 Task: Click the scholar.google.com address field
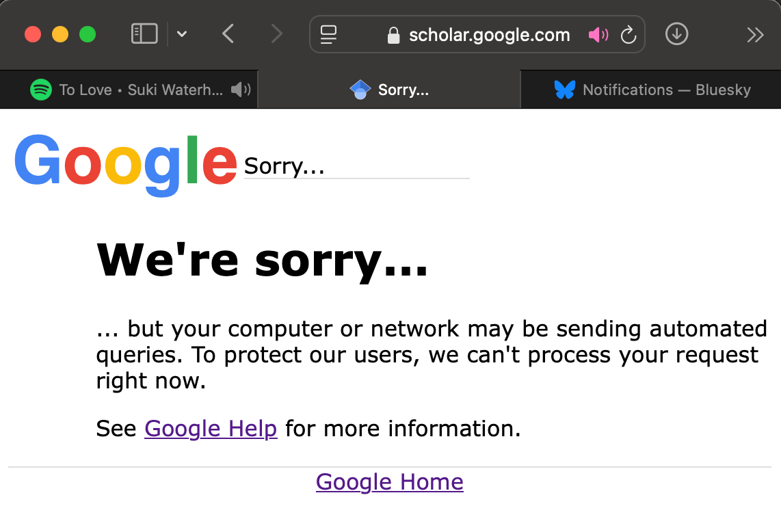coord(489,35)
